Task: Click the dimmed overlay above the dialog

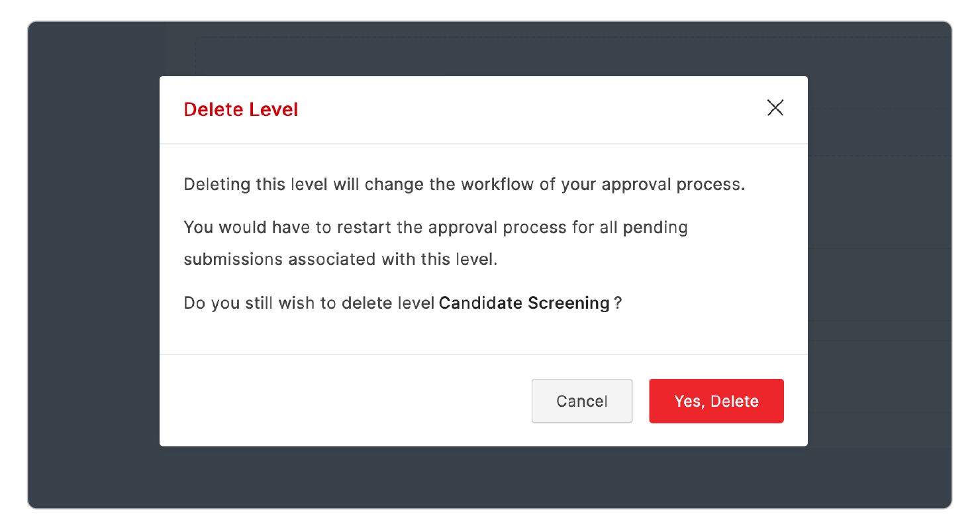Action: 483,50
